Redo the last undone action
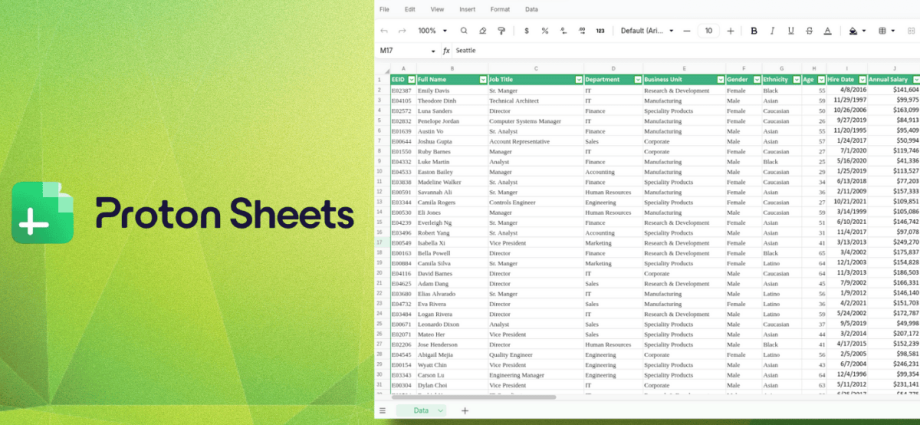 point(402,31)
